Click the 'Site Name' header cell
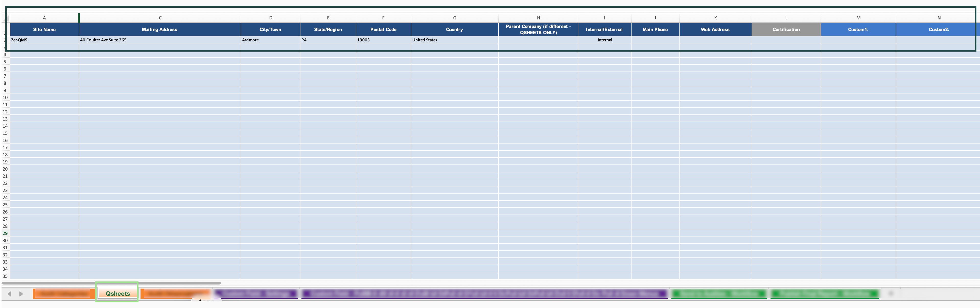 [x=44, y=29]
